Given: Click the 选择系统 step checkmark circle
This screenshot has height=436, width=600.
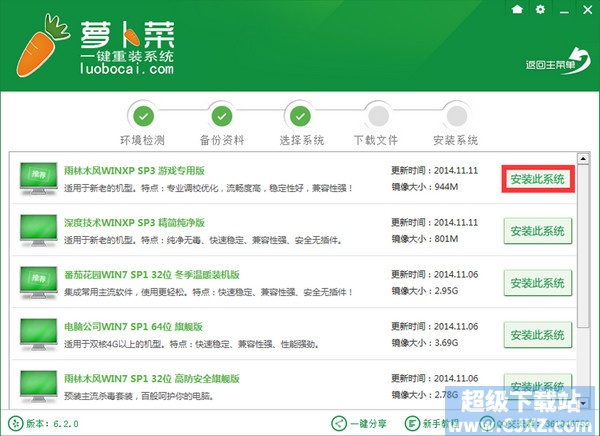Looking at the screenshot, I should [300, 116].
